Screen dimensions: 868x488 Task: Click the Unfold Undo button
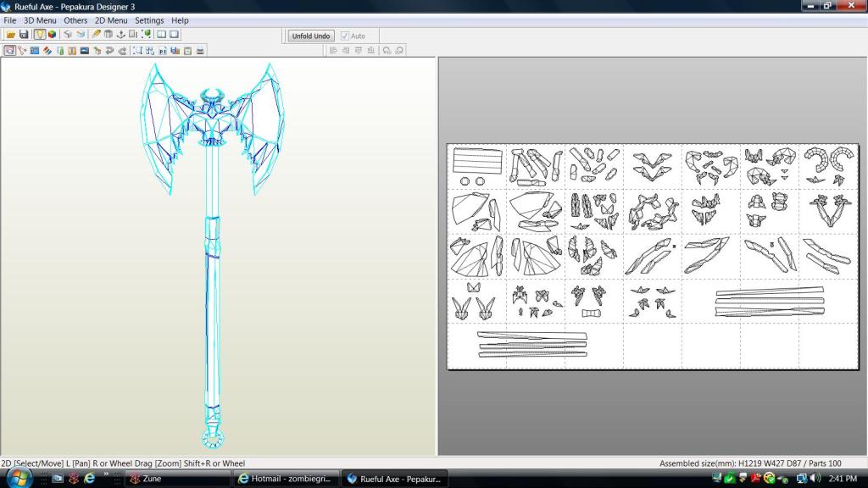310,36
